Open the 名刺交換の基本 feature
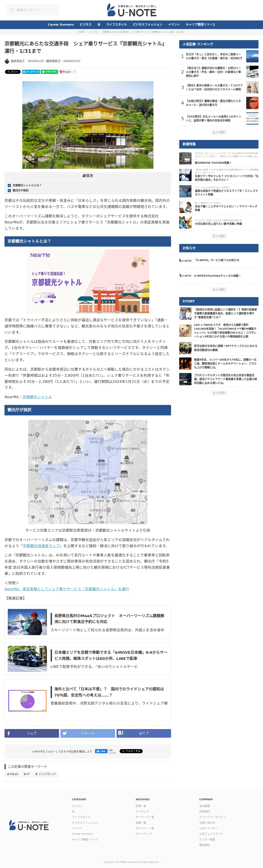Image resolution: width=263 pixels, height=868 pixels. tap(227, 178)
